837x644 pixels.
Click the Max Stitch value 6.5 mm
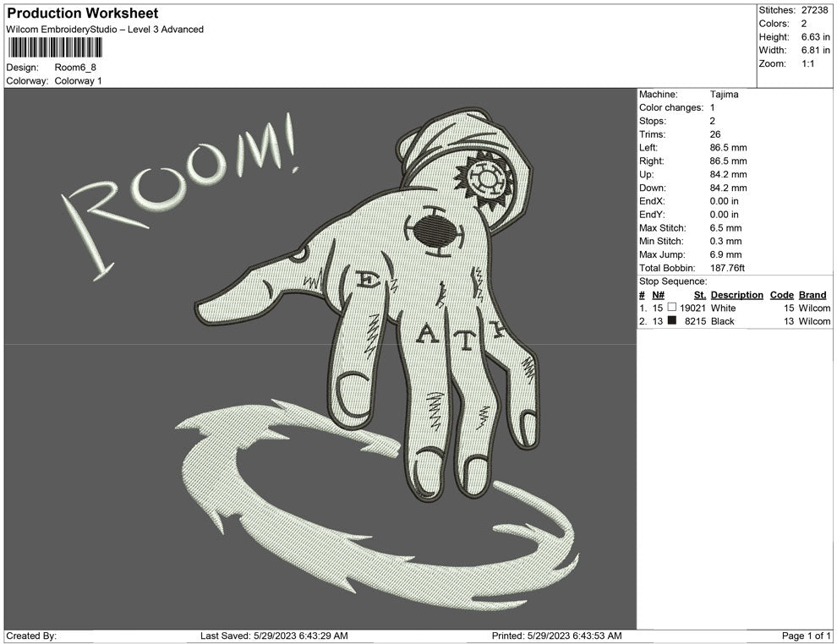[x=725, y=228]
